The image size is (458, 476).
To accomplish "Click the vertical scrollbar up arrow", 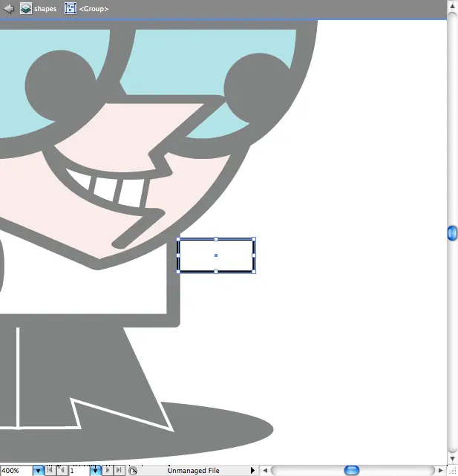I will click(x=452, y=6).
